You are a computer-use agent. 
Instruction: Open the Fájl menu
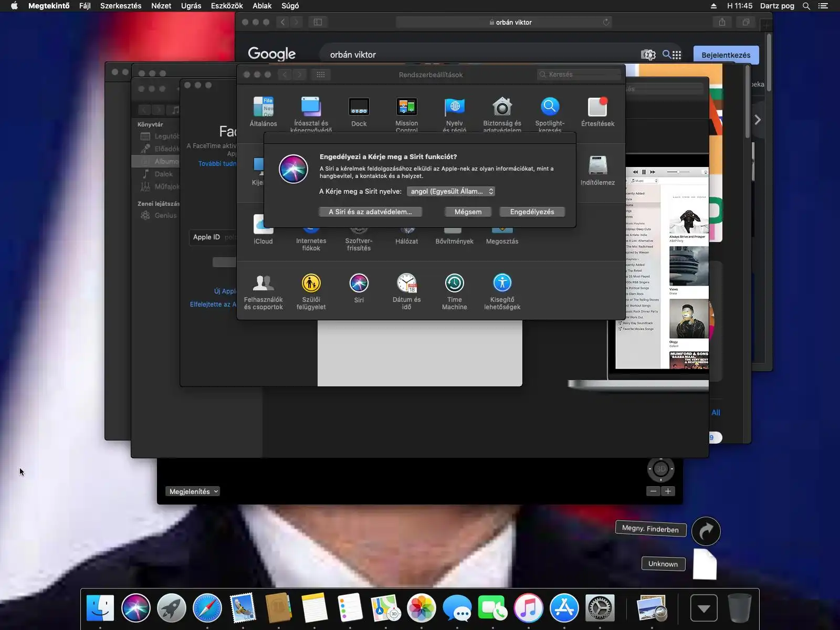85,6
